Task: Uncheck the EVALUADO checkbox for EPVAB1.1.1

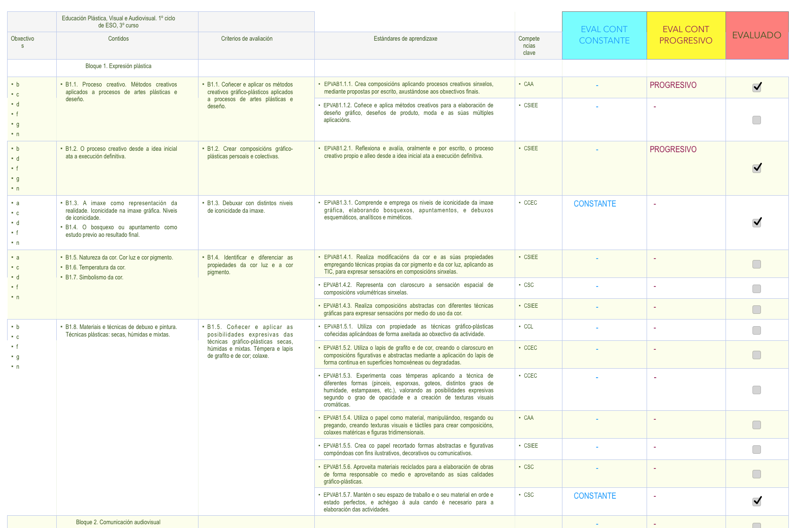Action: [757, 87]
